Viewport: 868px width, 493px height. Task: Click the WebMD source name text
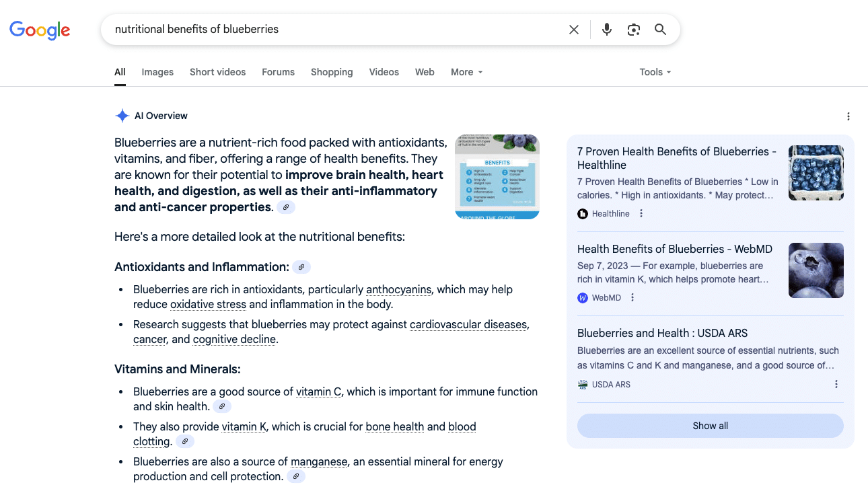point(606,298)
